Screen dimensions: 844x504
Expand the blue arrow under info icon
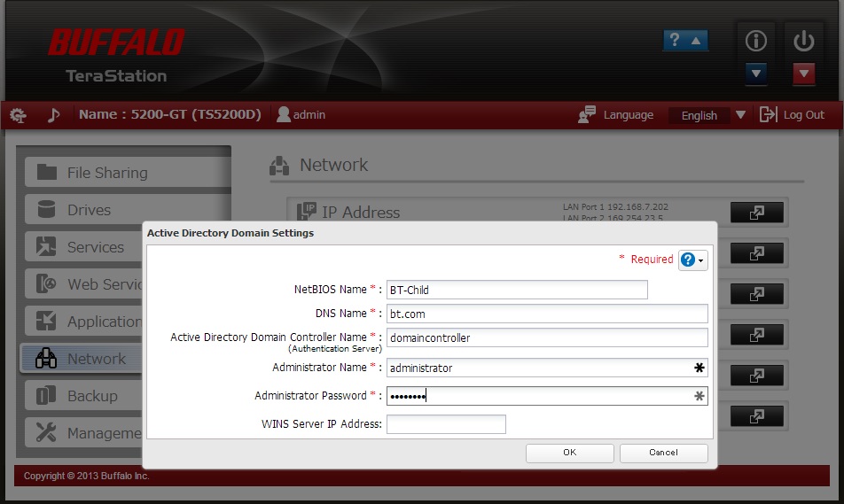(755, 74)
